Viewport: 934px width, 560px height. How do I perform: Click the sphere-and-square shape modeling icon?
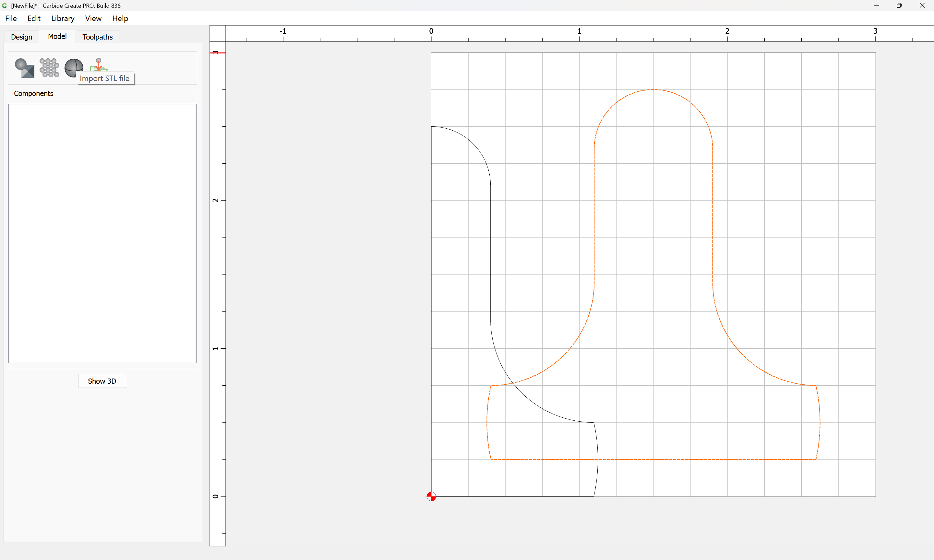click(25, 68)
